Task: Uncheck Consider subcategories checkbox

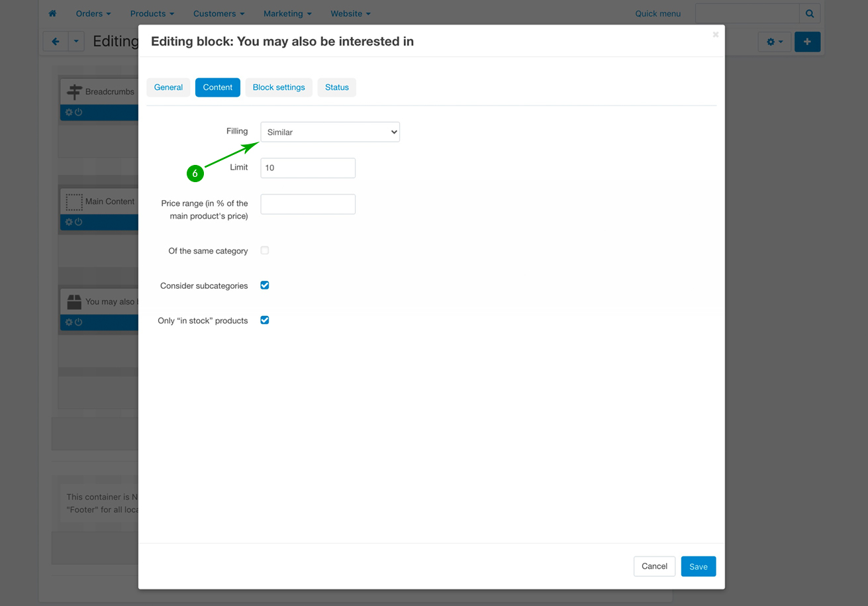Action: point(265,285)
